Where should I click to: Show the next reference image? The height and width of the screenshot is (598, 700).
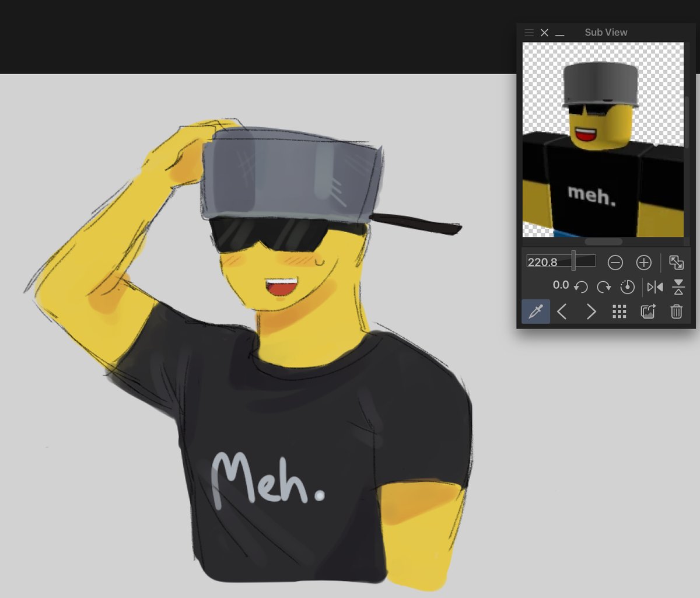(x=591, y=312)
